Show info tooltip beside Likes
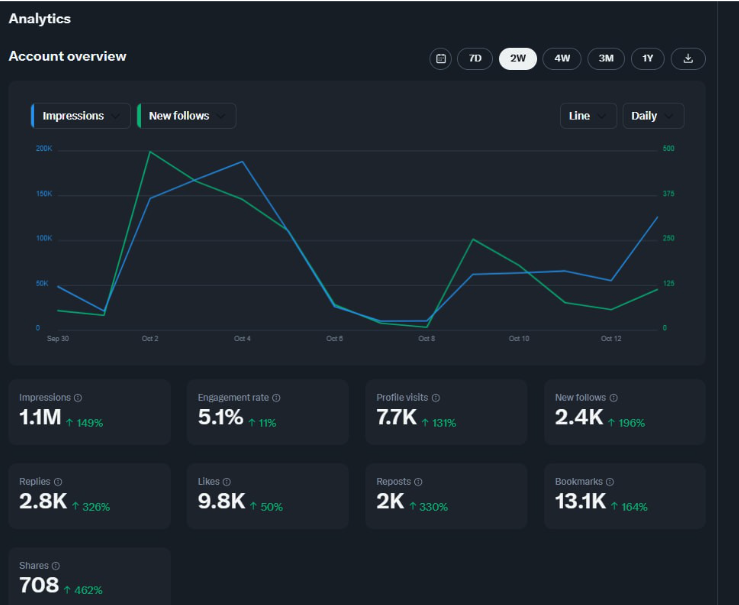This screenshot has width=739, height=605. tap(227, 482)
